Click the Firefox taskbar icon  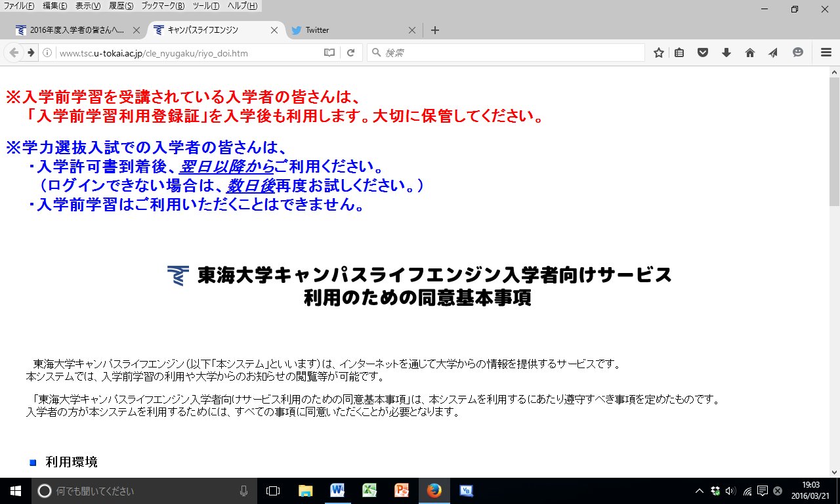(434, 491)
